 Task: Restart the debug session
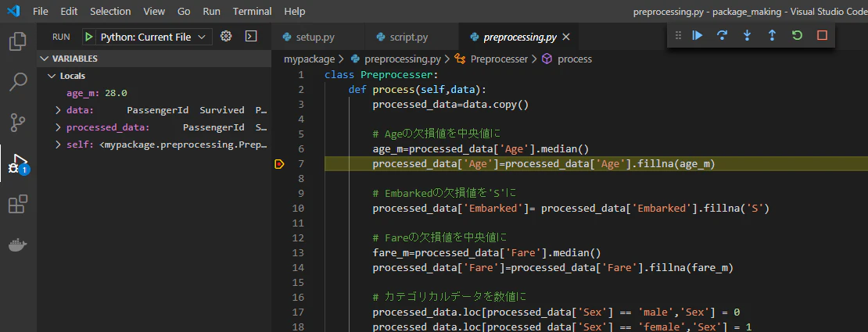click(x=797, y=35)
